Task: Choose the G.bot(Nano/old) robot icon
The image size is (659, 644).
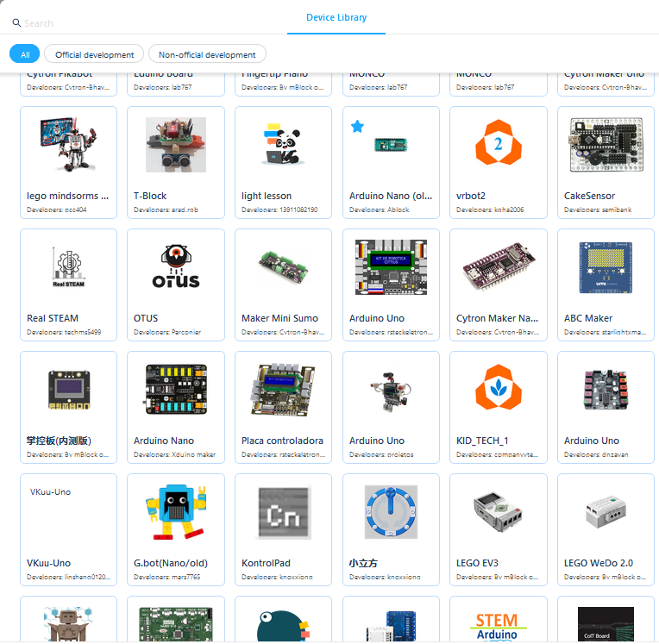Action: click(x=176, y=512)
